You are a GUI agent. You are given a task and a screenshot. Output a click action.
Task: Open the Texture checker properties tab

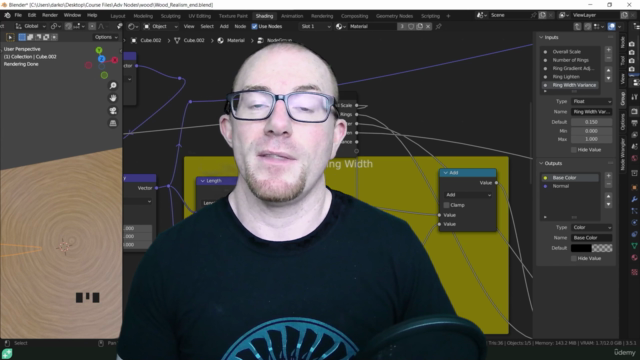click(x=634, y=272)
